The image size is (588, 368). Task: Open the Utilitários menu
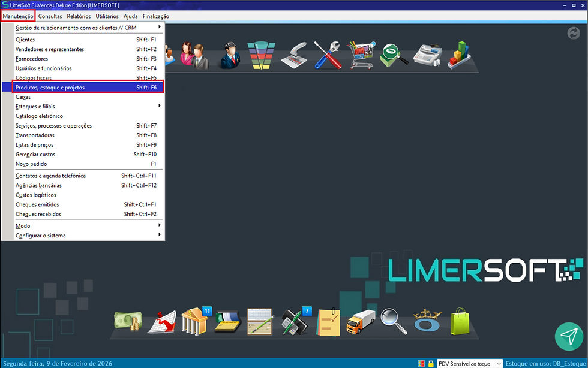click(107, 16)
